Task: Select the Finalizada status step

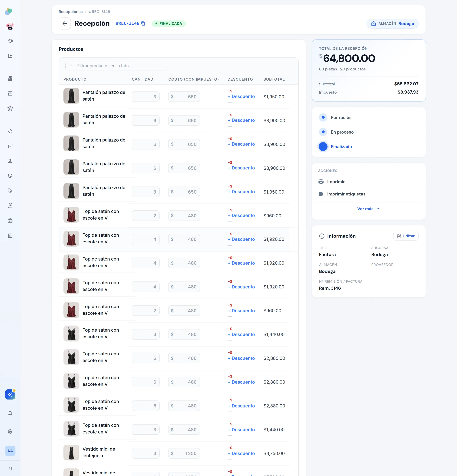Action: click(x=335, y=147)
